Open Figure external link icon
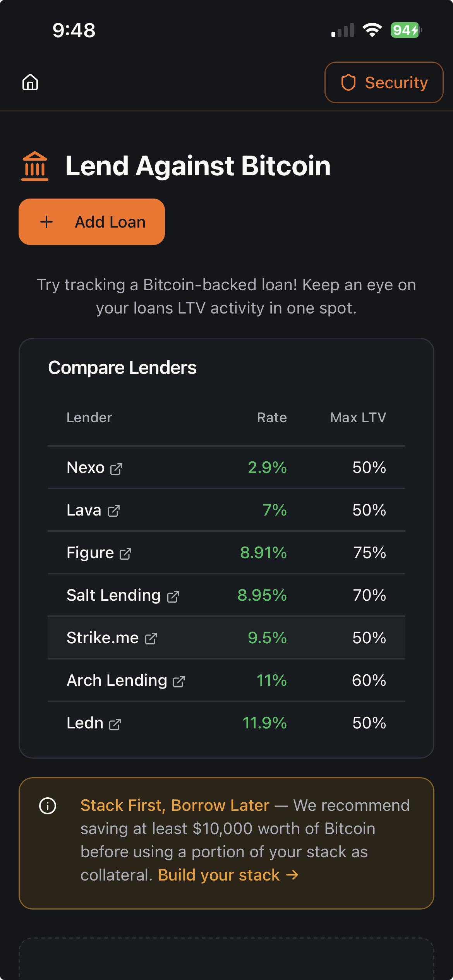453x980 pixels. tap(125, 553)
